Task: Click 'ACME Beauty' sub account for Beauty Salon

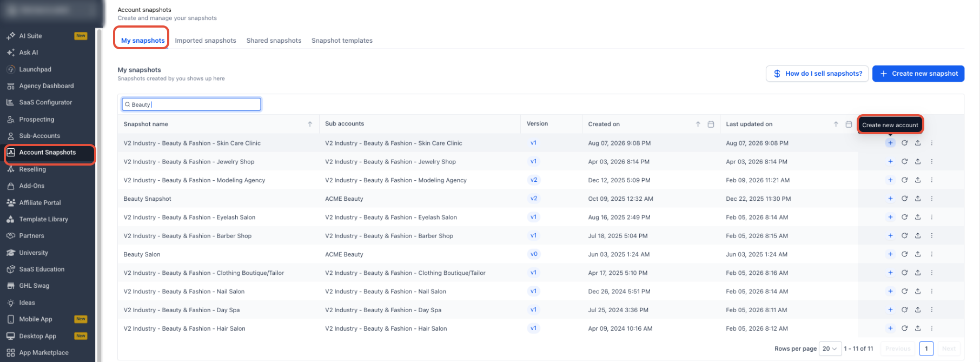Action: tap(344, 254)
